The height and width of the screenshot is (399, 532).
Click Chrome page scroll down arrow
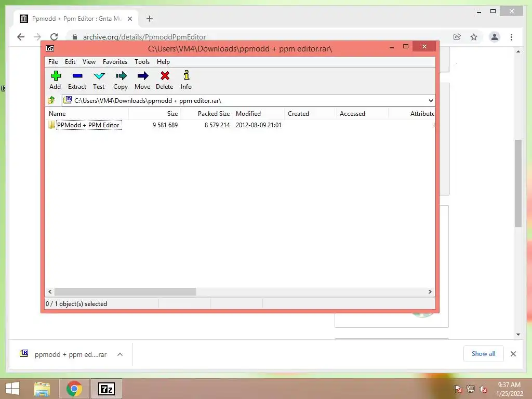[x=518, y=335]
